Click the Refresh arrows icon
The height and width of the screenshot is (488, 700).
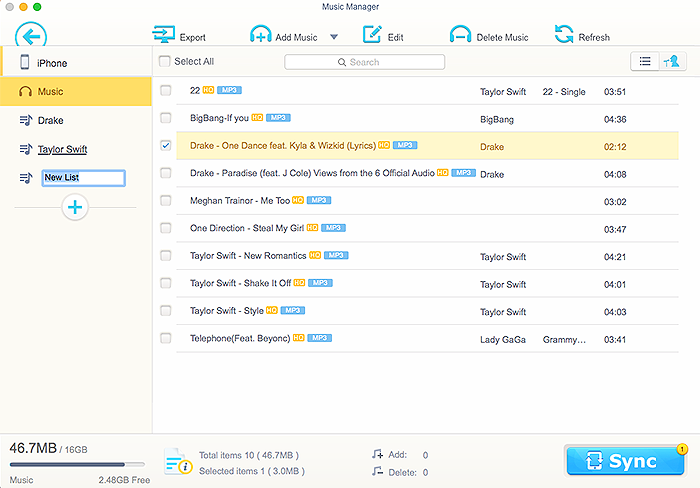tap(564, 34)
